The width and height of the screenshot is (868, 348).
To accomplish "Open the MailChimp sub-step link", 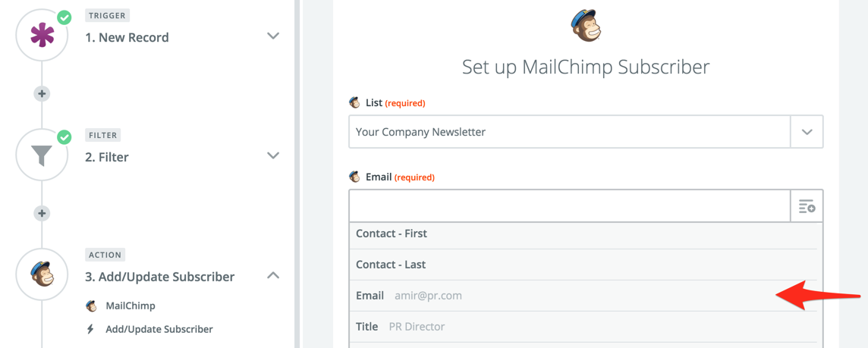I will [x=131, y=306].
